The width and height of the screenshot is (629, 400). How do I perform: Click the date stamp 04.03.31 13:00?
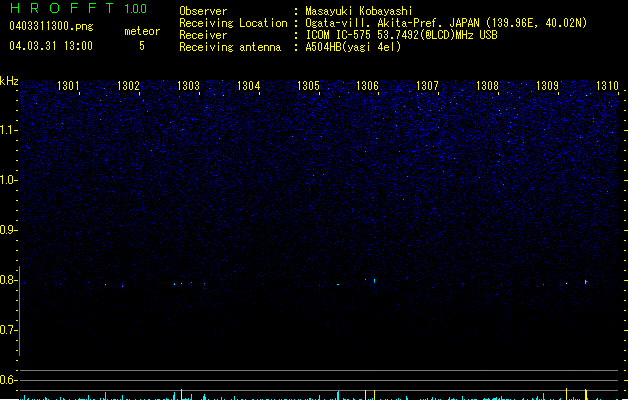tap(51, 46)
